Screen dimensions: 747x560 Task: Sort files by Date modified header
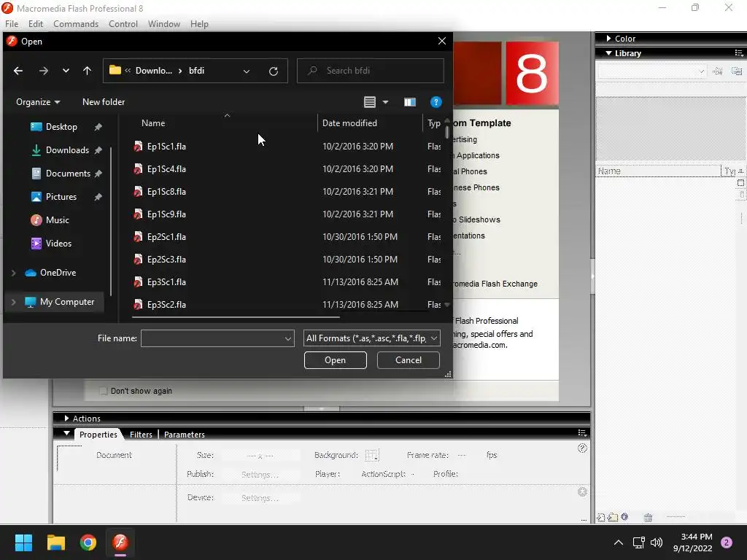(349, 122)
